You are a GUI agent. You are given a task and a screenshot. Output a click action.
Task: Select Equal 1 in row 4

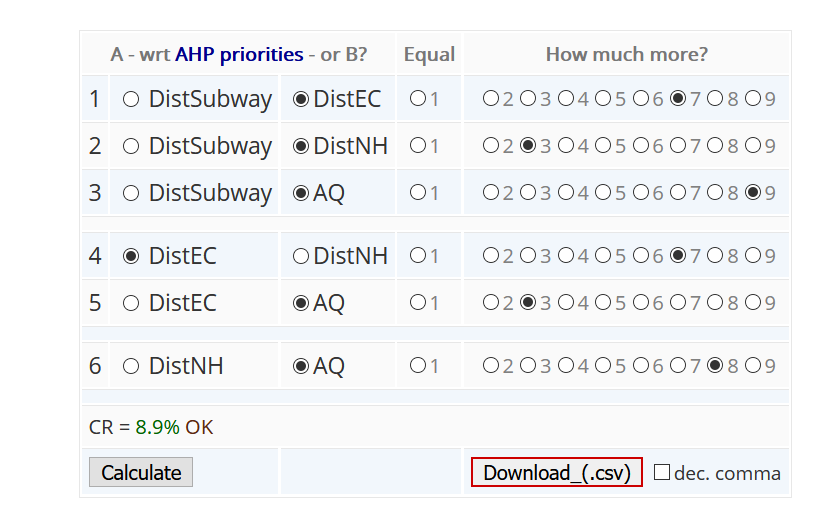(418, 257)
